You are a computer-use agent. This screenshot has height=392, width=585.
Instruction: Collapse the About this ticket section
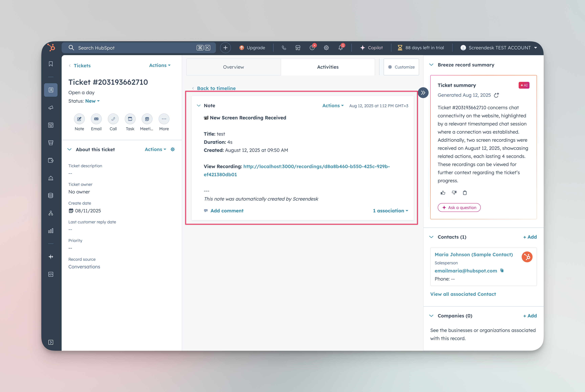70,149
